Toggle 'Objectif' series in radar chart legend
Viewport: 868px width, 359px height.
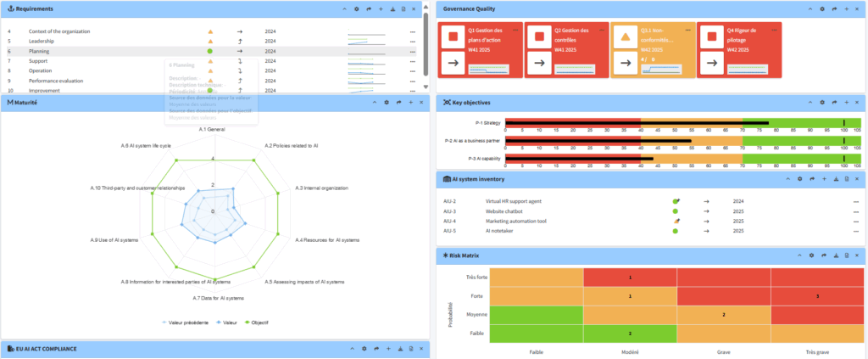coord(255,323)
